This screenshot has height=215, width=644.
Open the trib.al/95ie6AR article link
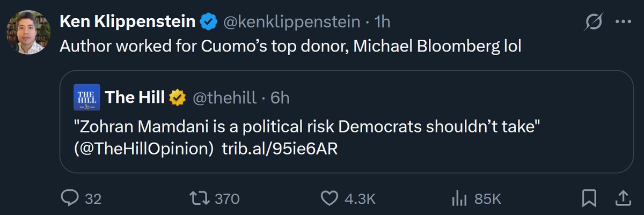tap(280, 149)
